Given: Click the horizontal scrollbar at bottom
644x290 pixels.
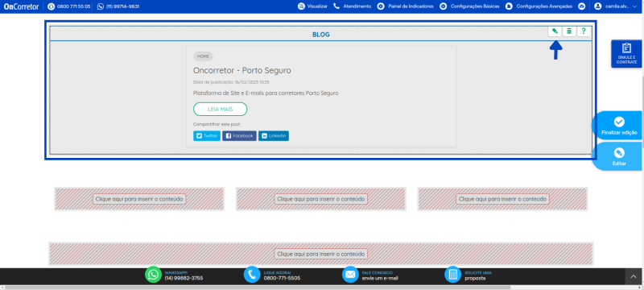Looking at the screenshot, I should [257, 288].
